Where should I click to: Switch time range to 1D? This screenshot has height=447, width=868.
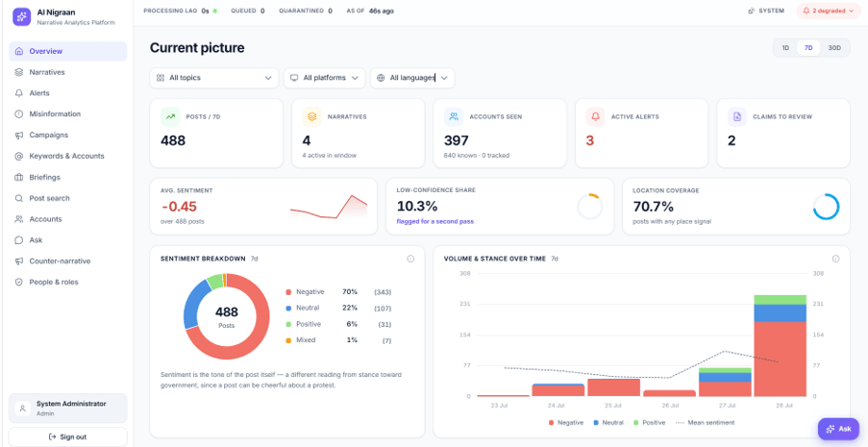[785, 48]
